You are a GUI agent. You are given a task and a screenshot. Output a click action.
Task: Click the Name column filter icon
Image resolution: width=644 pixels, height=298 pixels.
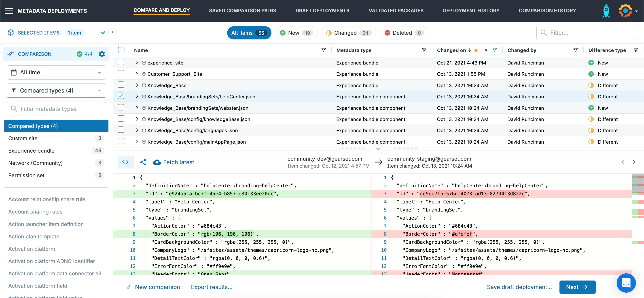point(323,50)
